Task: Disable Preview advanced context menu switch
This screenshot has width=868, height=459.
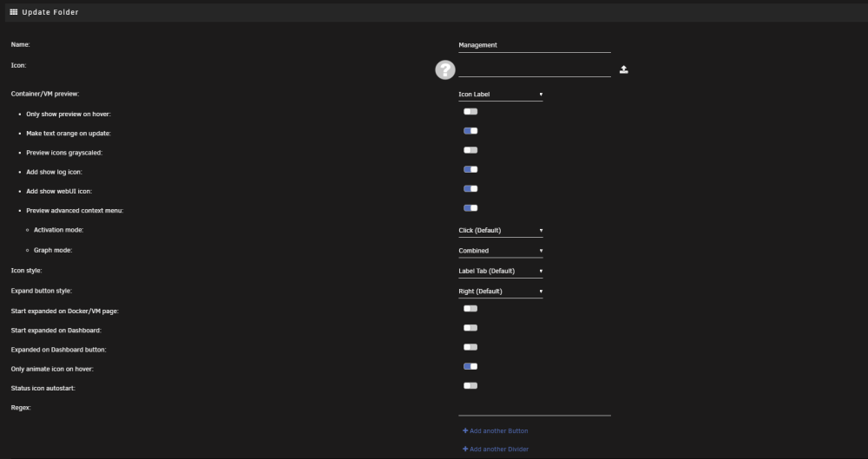Action: pyautogui.click(x=470, y=208)
